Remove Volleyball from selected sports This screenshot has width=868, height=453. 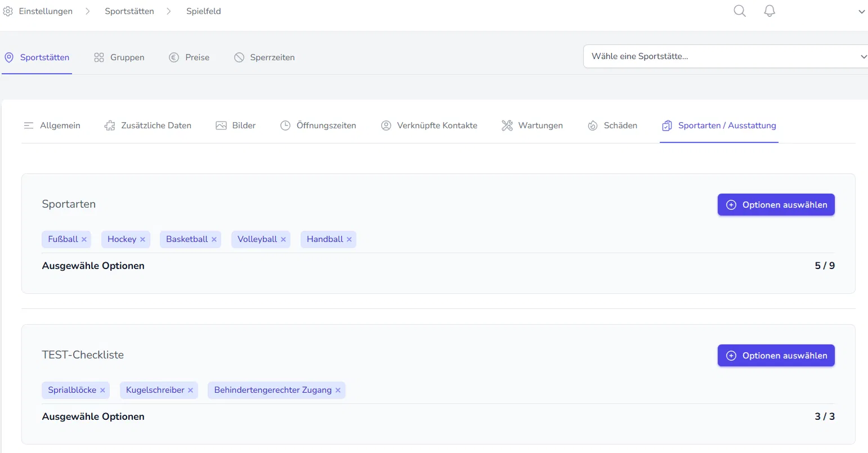click(x=283, y=240)
